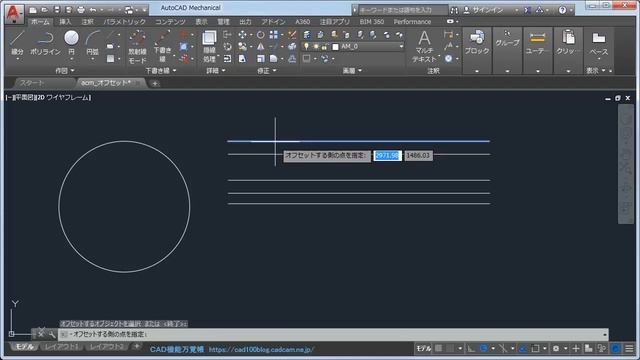Click the customization menu icon in status bar
Screen dimensions: 640x360
tap(629, 348)
